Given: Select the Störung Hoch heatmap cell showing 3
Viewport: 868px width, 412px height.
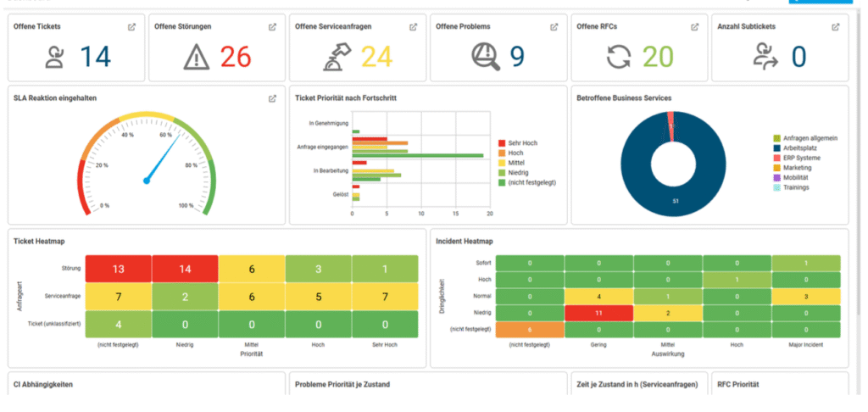Looking at the screenshot, I should click(319, 269).
